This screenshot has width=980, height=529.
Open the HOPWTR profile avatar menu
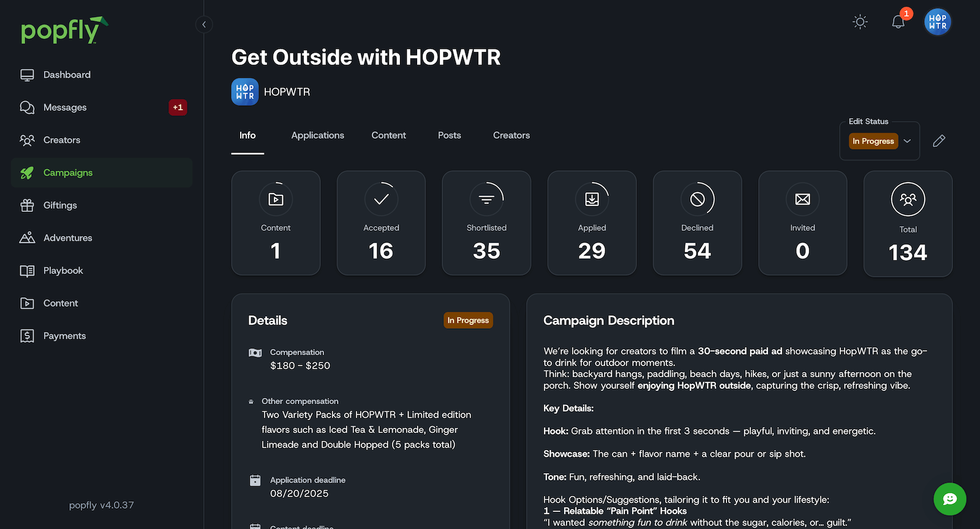[x=938, y=22]
